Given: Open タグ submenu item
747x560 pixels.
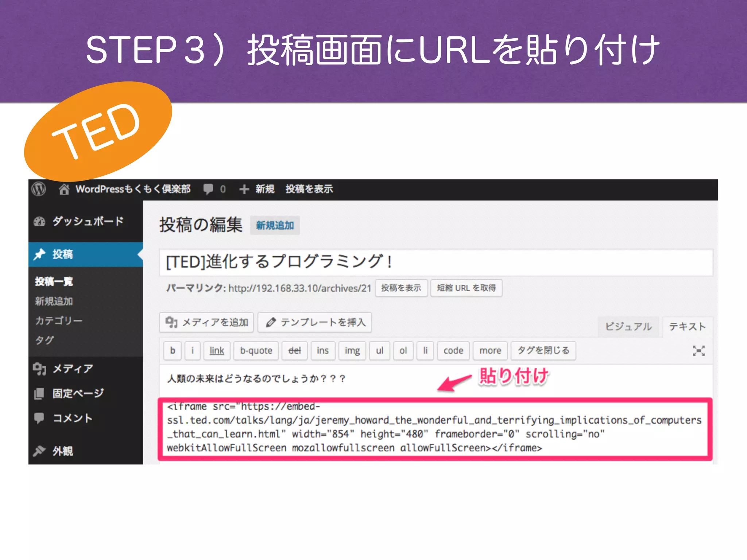Looking at the screenshot, I should 44,340.
